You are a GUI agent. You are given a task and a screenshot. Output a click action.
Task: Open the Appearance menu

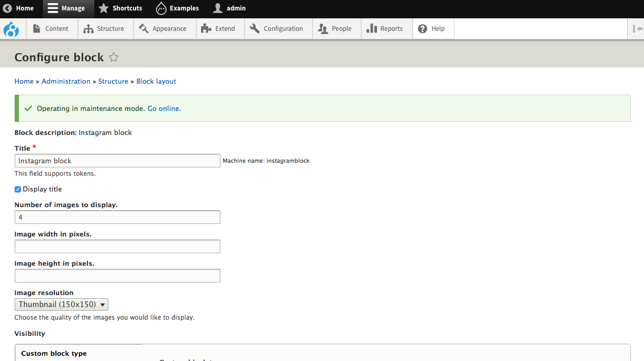[164, 29]
